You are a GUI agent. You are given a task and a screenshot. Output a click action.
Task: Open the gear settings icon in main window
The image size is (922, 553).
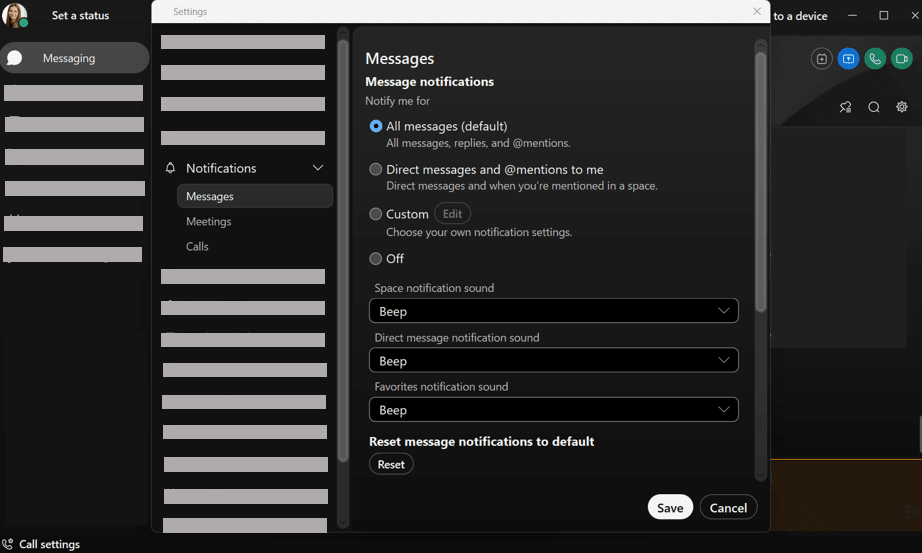(901, 106)
